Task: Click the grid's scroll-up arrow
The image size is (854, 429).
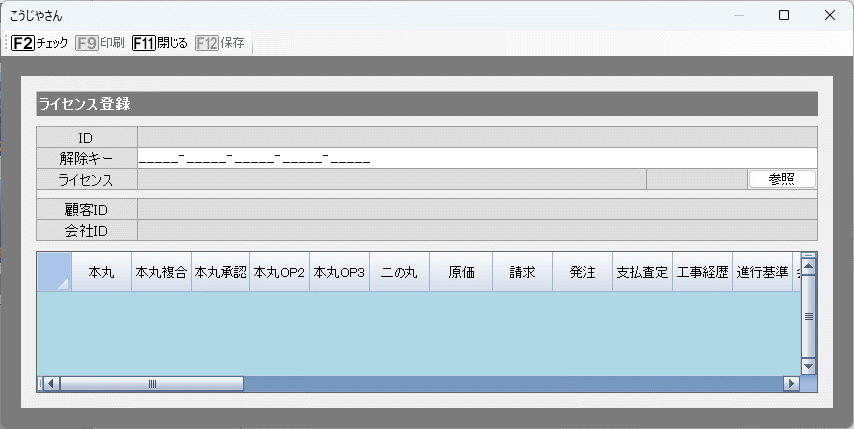Action: click(809, 267)
